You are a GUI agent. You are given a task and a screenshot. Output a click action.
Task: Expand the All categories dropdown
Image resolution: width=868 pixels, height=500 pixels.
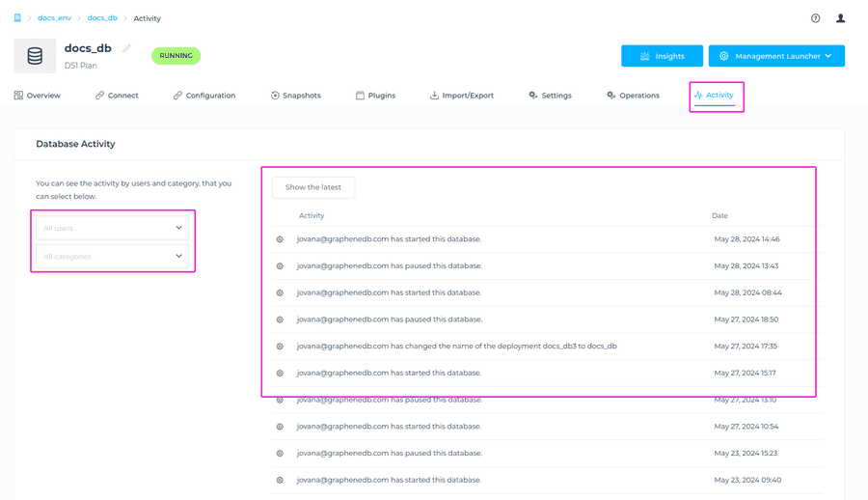click(x=113, y=257)
